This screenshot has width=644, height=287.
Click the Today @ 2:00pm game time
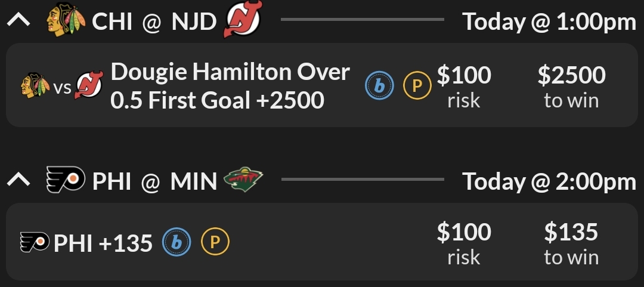click(549, 181)
